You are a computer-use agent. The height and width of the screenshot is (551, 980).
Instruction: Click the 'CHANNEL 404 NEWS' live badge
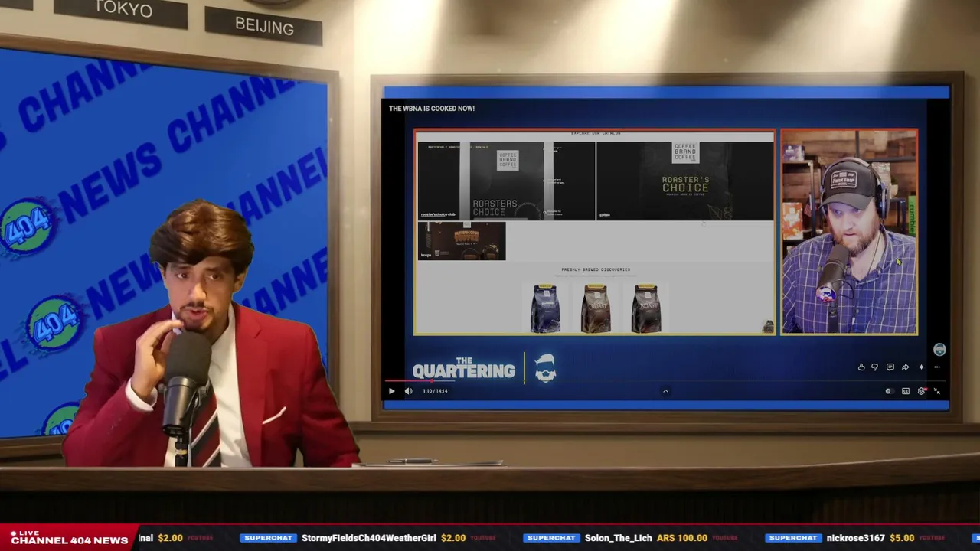coord(69,537)
